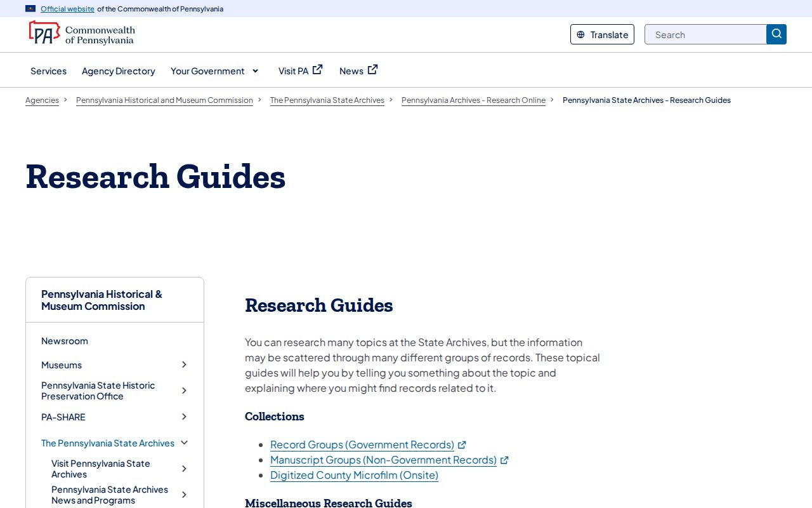This screenshot has height=508, width=812.
Task: Open PA-SHARE sidebar link
Action: (63, 417)
